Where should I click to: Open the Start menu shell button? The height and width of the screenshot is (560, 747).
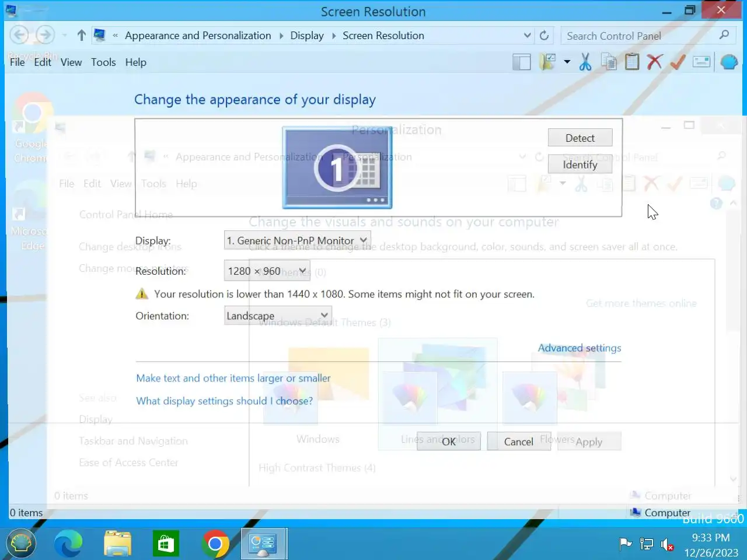[22, 544]
